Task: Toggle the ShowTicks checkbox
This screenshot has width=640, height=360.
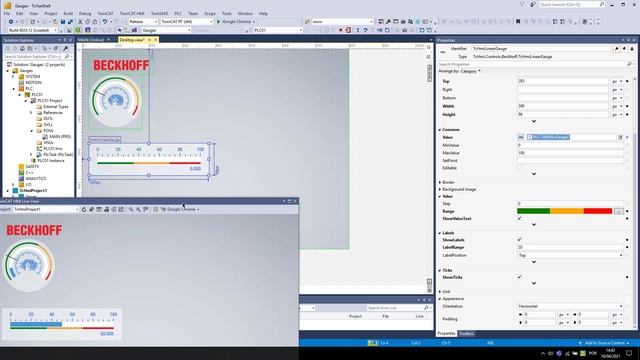Action: [520, 277]
